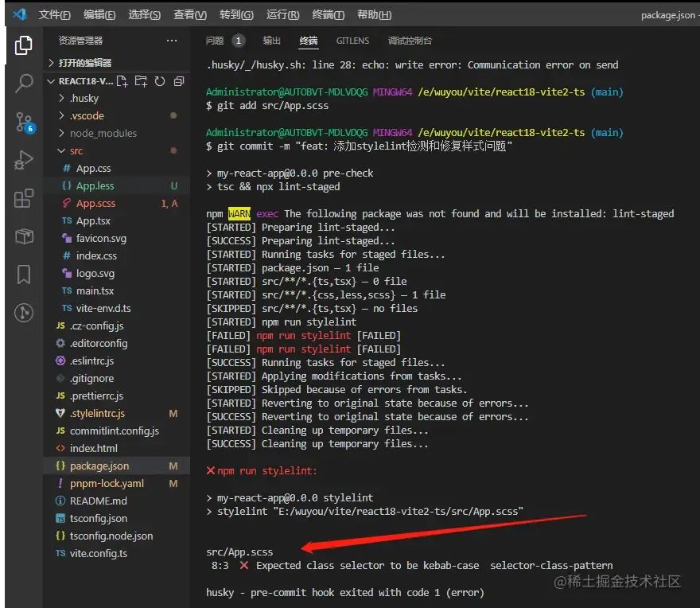
Task: Open tsconfig.json file
Action: point(117,519)
